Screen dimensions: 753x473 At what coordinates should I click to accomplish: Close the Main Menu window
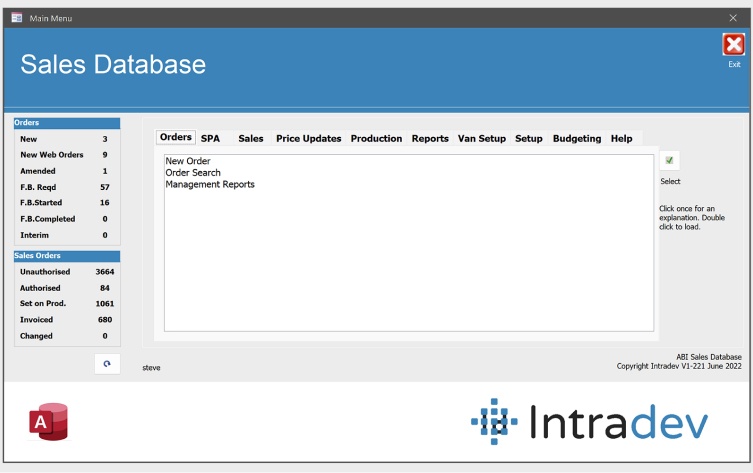click(x=733, y=18)
